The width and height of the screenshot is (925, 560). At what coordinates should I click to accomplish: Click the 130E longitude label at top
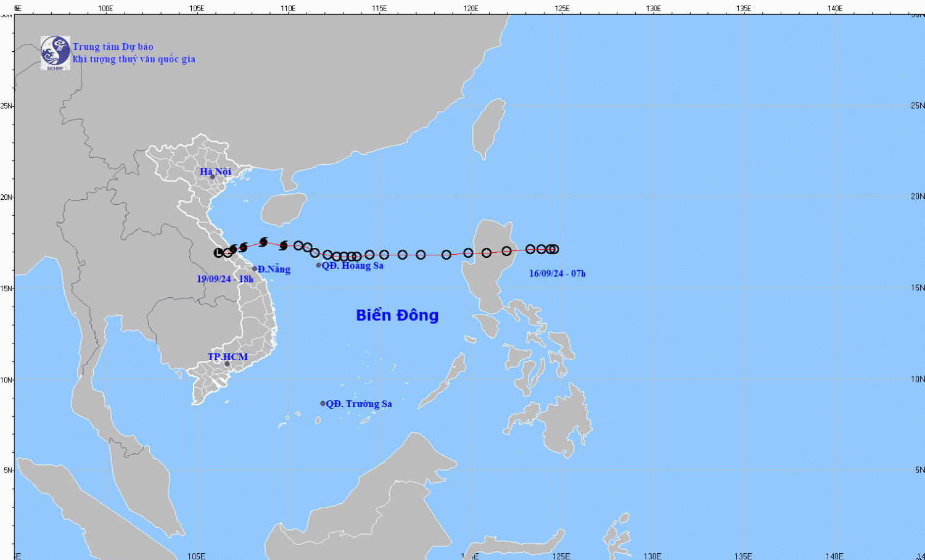[x=653, y=9]
